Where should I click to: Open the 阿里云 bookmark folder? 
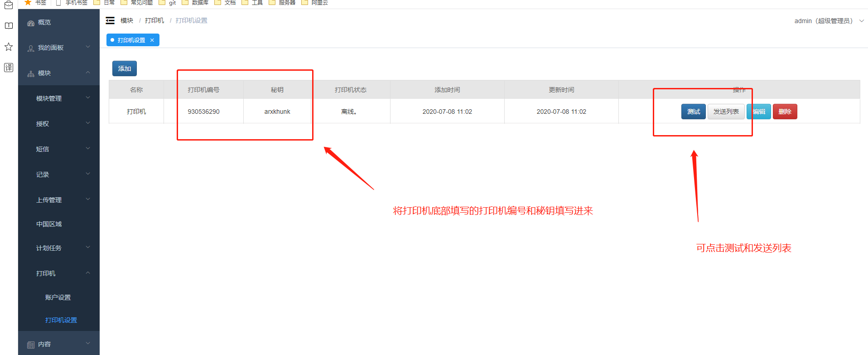pos(315,3)
